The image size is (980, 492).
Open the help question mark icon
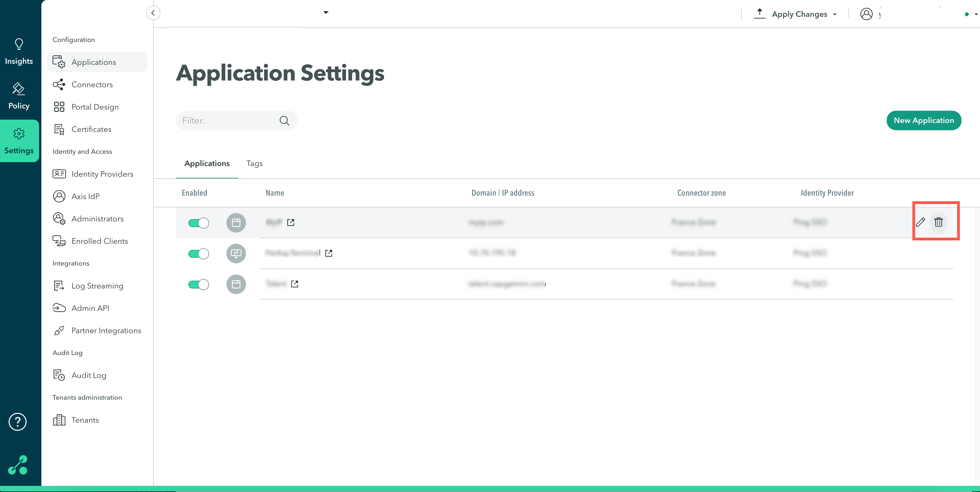click(x=18, y=422)
